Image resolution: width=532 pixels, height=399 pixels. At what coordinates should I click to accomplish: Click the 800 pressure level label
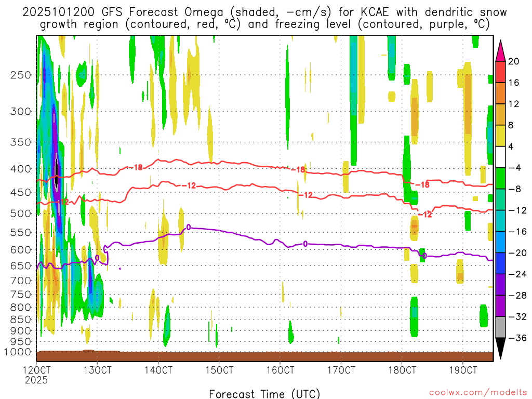(x=21, y=307)
